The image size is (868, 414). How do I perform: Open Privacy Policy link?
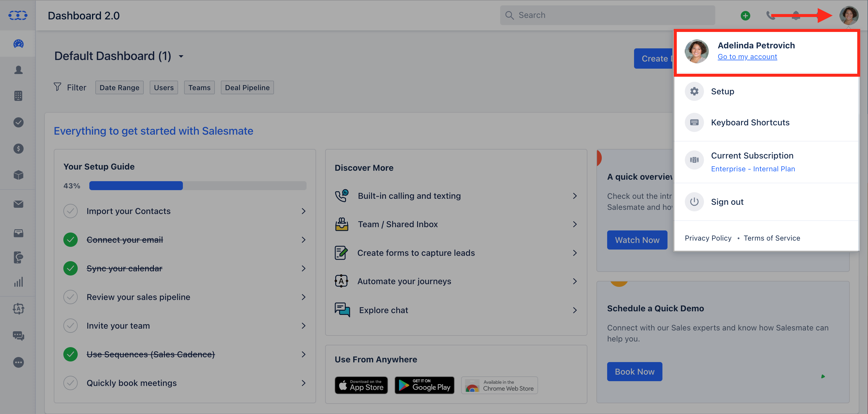tap(708, 238)
